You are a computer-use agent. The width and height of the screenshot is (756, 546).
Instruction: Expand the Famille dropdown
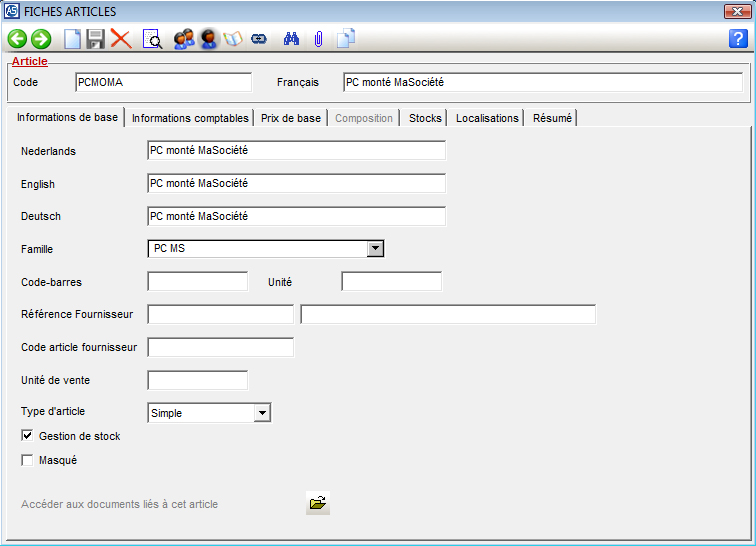coord(375,249)
